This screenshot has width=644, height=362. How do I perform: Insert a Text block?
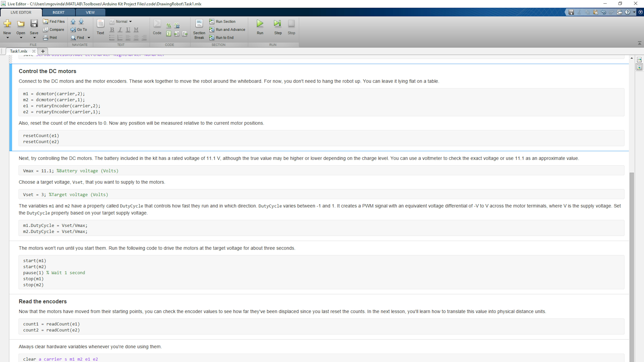[100, 27]
